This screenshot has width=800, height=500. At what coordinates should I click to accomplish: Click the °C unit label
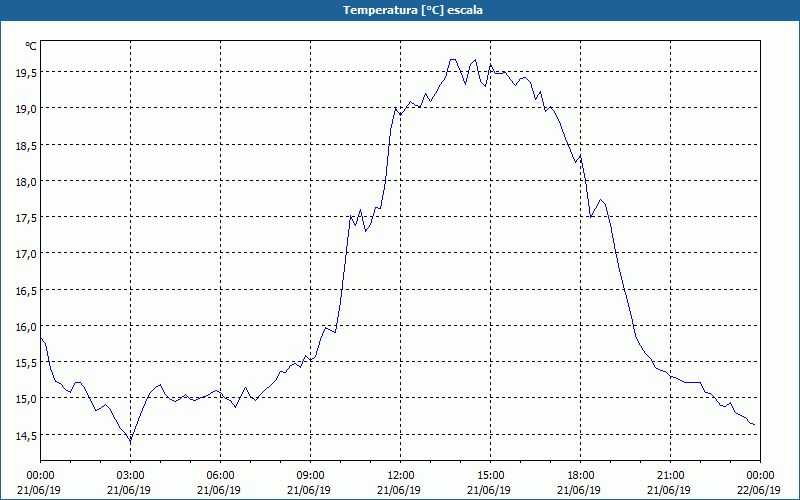tap(31, 46)
